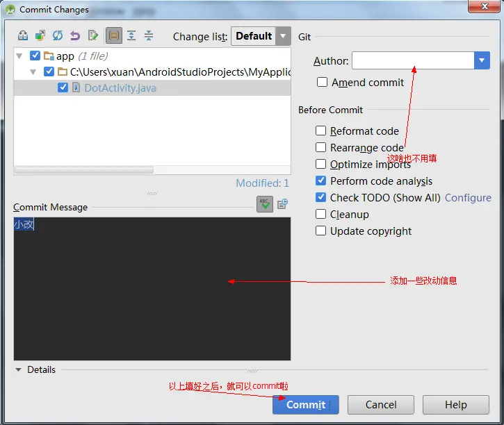Click inside the Author input field
The height and width of the screenshot is (425, 504).
pyautogui.click(x=413, y=60)
